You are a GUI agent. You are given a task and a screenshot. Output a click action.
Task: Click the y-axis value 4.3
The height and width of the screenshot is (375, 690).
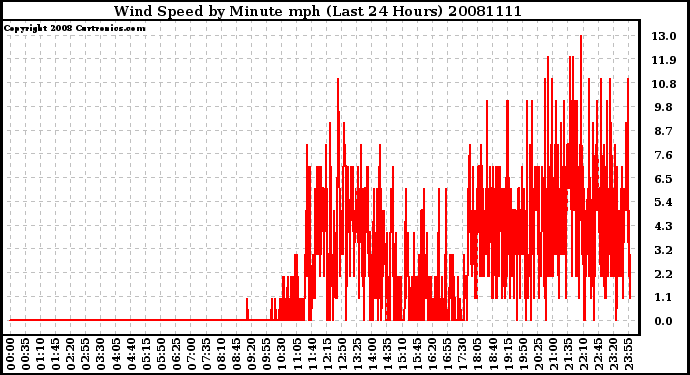[x=664, y=226]
